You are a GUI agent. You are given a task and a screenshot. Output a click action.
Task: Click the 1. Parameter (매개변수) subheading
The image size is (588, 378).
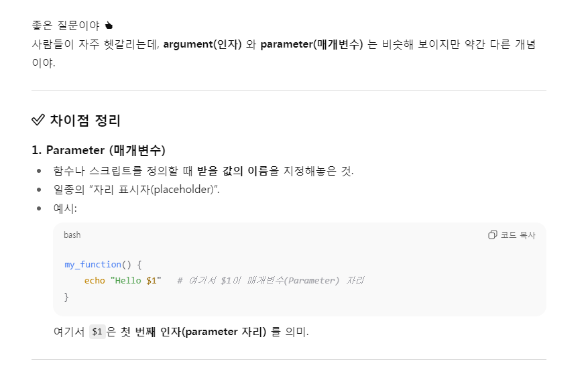99,150
